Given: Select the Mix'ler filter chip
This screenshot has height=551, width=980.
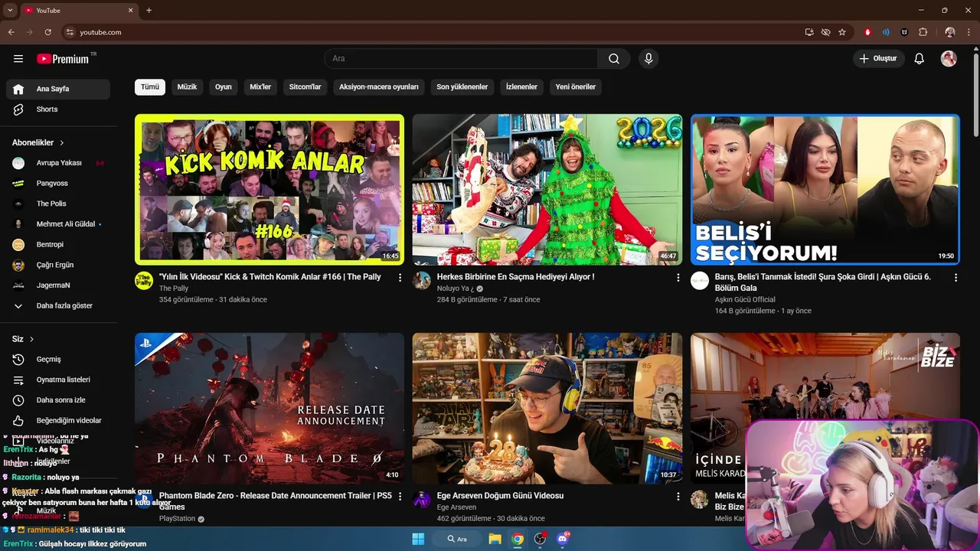Looking at the screenshot, I should [260, 87].
